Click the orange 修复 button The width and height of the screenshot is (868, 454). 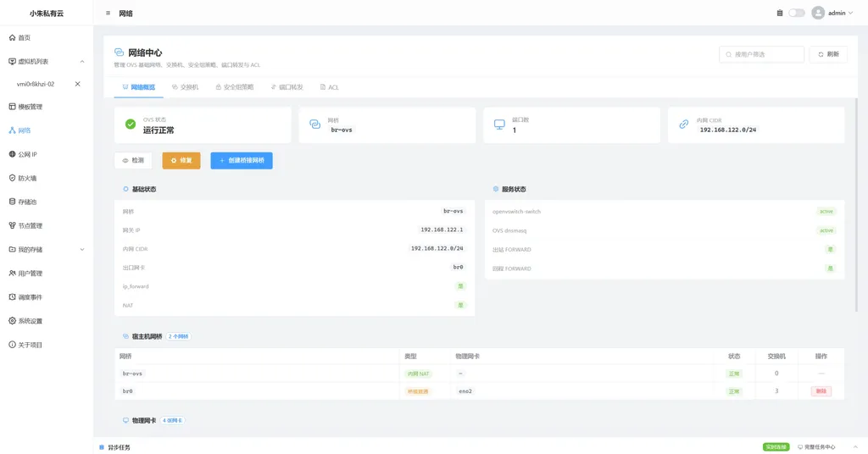181,160
